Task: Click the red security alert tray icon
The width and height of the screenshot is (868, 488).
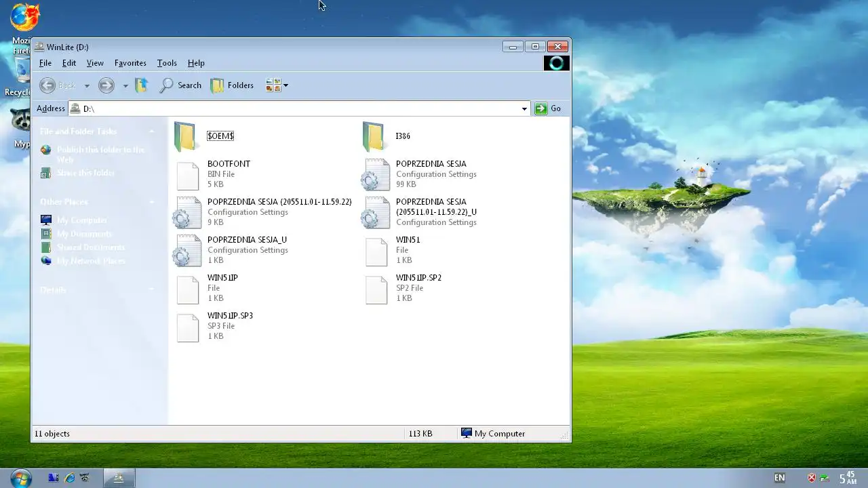Action: tap(812, 478)
